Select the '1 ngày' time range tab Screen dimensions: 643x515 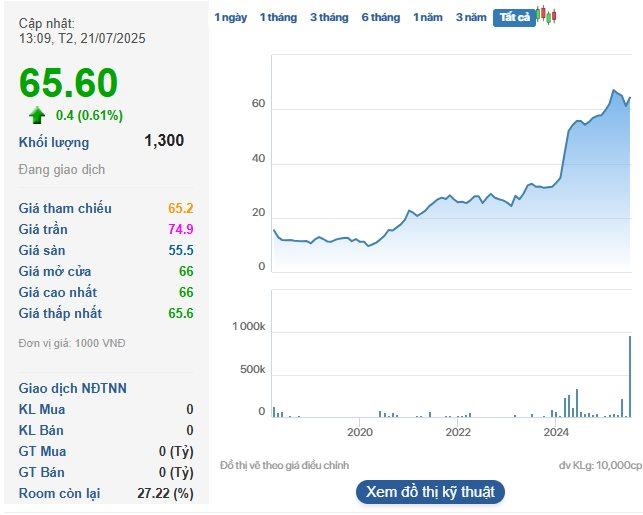pos(230,18)
